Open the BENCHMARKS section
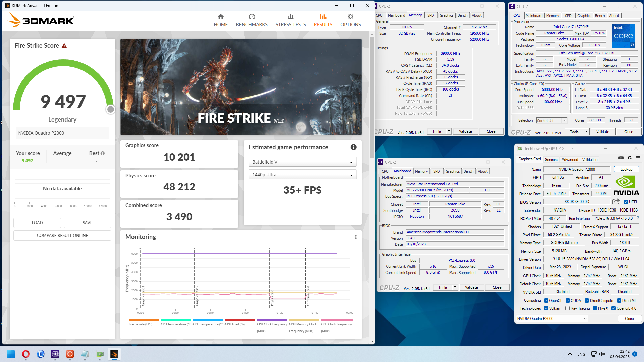Screen dimensions: 644x362 (252, 20)
